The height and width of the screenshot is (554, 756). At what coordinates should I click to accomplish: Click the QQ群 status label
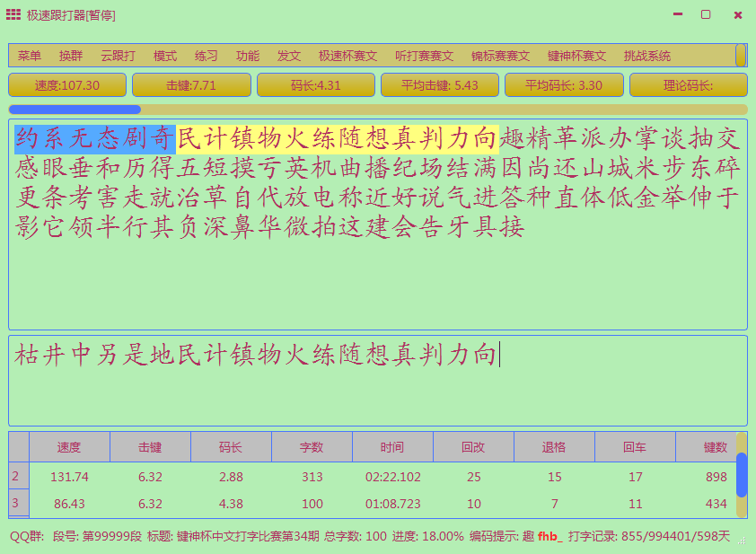pos(27,536)
